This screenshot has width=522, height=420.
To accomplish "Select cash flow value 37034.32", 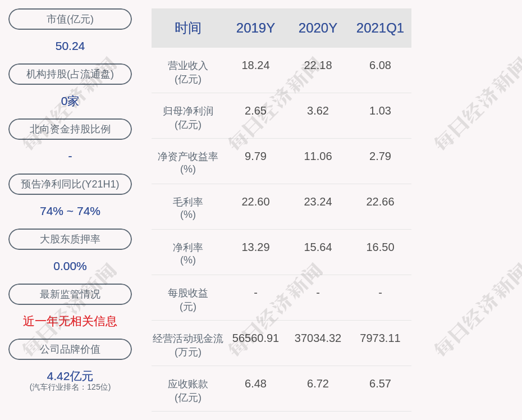I will tap(318, 338).
